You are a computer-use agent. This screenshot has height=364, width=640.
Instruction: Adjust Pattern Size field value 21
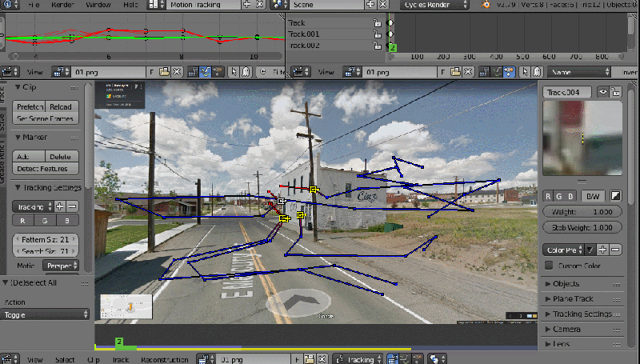46,239
